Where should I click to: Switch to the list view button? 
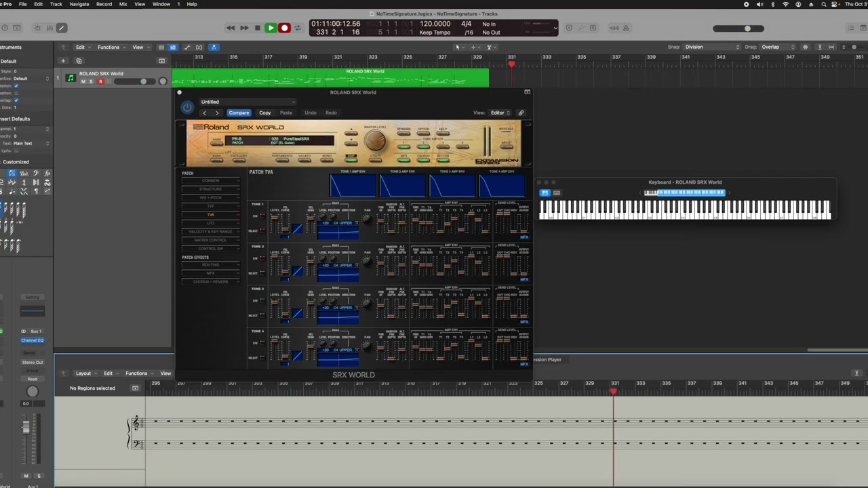coord(161,47)
